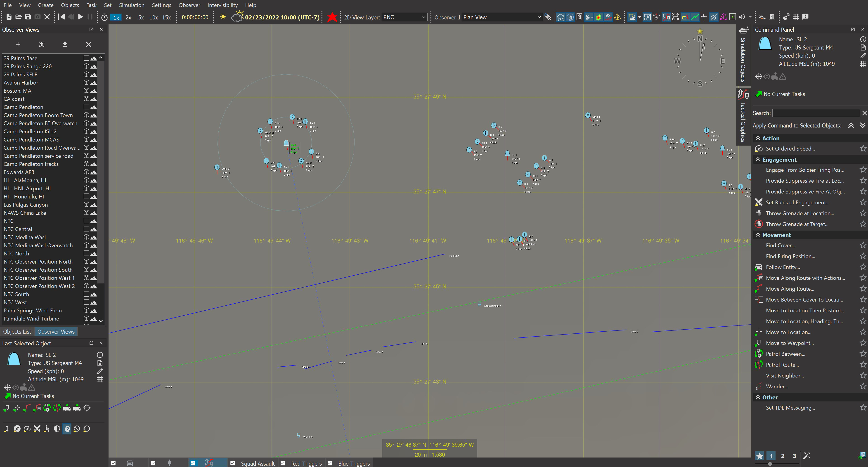The image size is (868, 467).
Task: Click the command panel Search field
Action: click(816, 113)
